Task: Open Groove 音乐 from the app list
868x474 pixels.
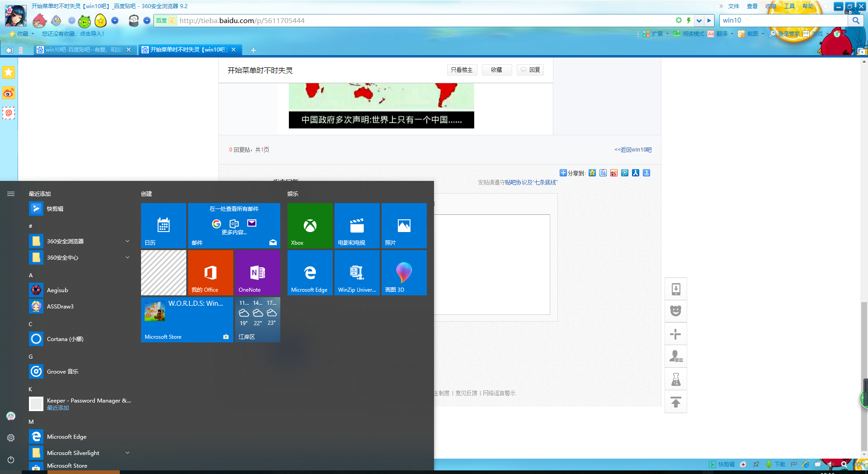Action: click(80, 372)
